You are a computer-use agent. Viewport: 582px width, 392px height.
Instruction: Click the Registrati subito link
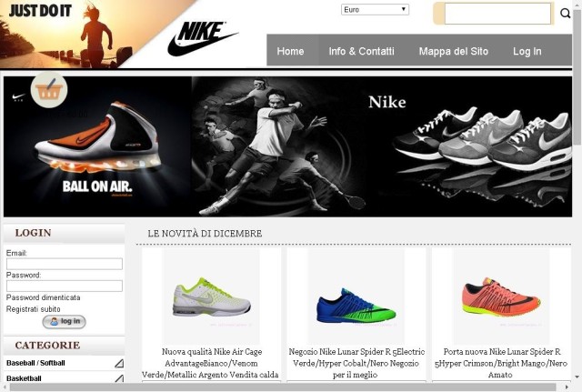click(x=33, y=309)
